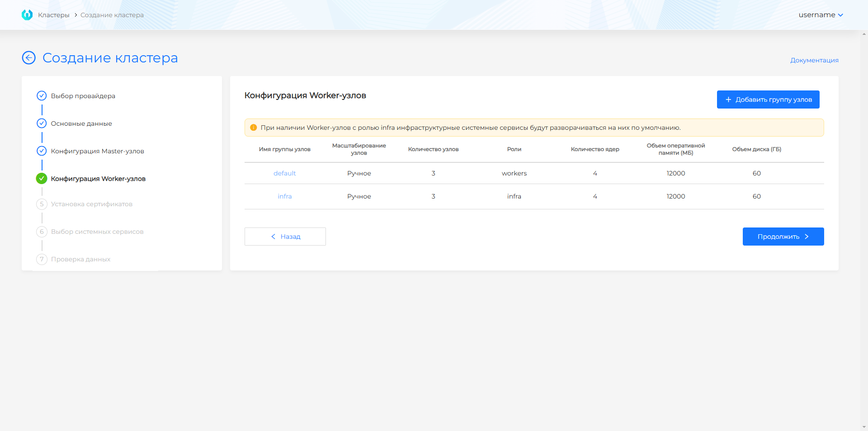Open the Документация link
The image size is (868, 431).
click(x=814, y=60)
